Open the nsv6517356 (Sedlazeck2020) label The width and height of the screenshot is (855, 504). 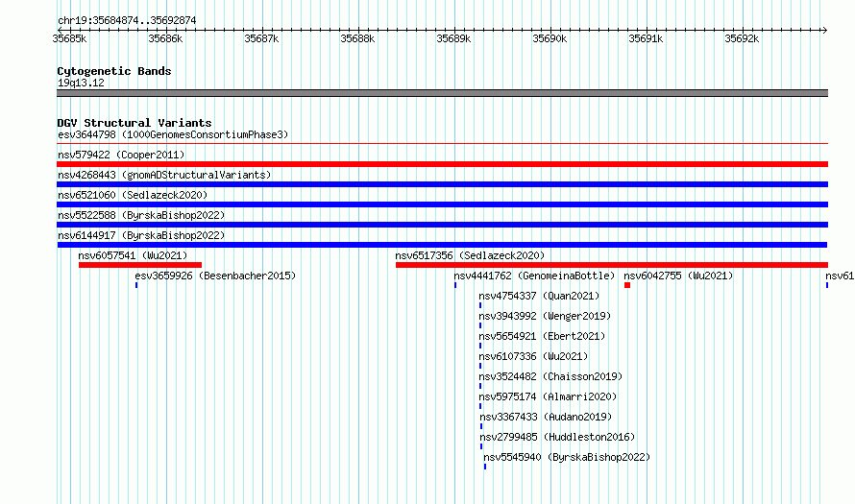(470, 255)
